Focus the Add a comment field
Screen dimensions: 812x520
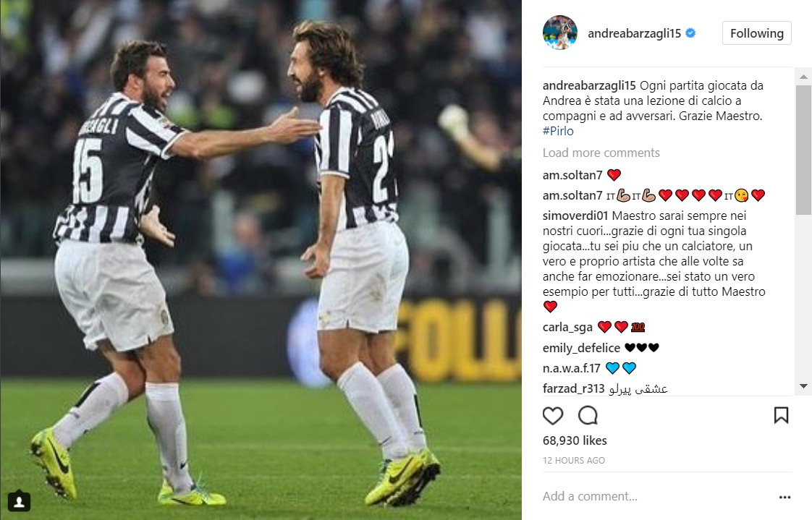click(x=656, y=496)
